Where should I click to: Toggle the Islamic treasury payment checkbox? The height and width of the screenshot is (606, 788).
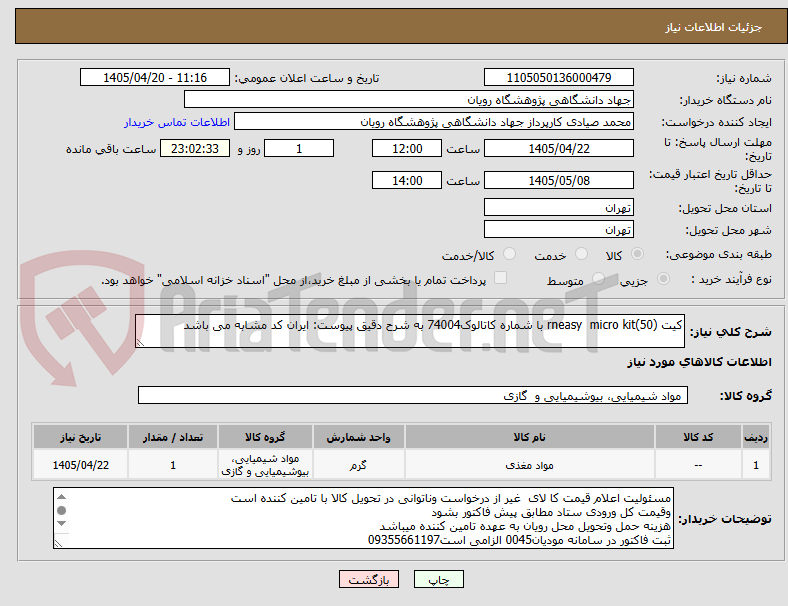coord(501,278)
